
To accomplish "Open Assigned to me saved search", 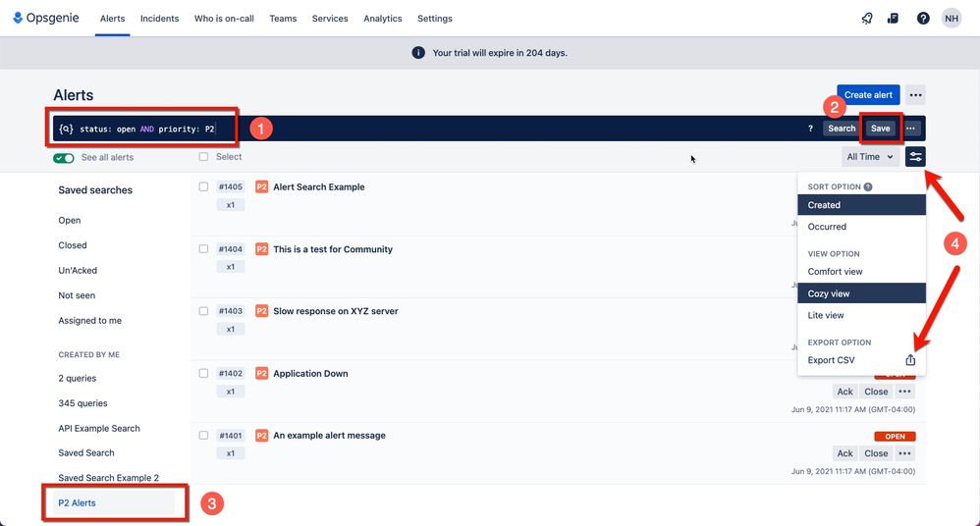I will tap(90, 321).
